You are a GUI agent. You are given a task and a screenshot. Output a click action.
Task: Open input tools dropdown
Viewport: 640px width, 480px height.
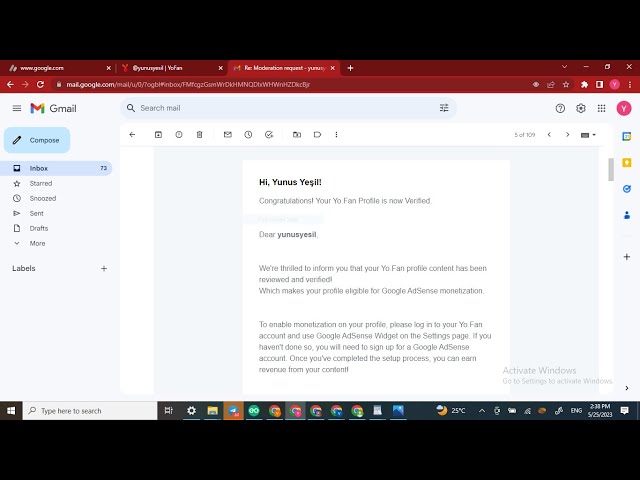(x=588, y=135)
